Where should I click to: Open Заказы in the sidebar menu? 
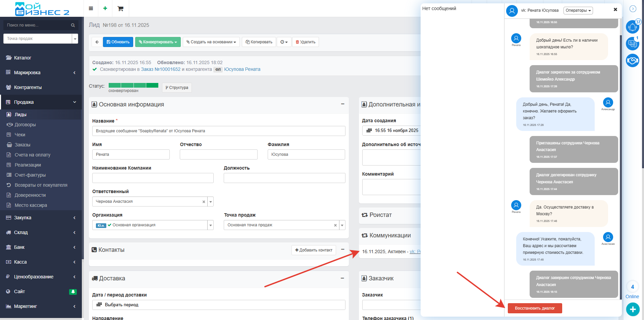22,145
